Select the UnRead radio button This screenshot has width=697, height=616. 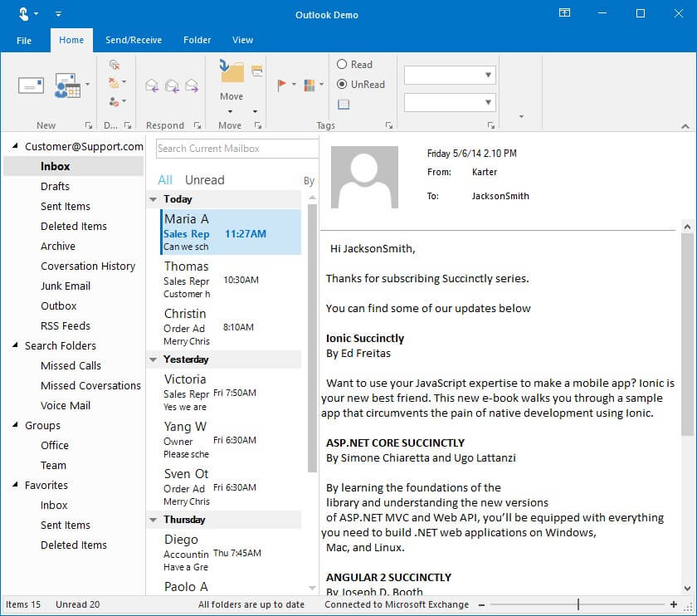pos(341,84)
